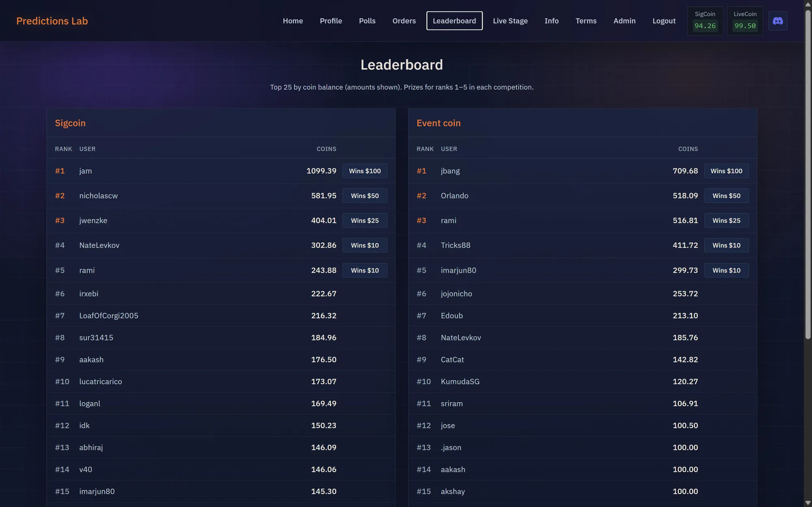This screenshot has width=812, height=507.
Task: Click coin value 709.68
Action: pos(685,171)
